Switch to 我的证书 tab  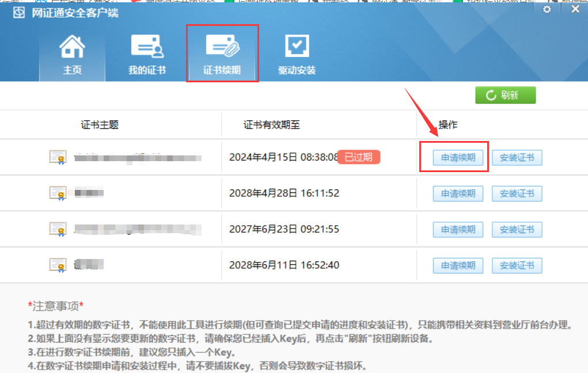click(147, 56)
